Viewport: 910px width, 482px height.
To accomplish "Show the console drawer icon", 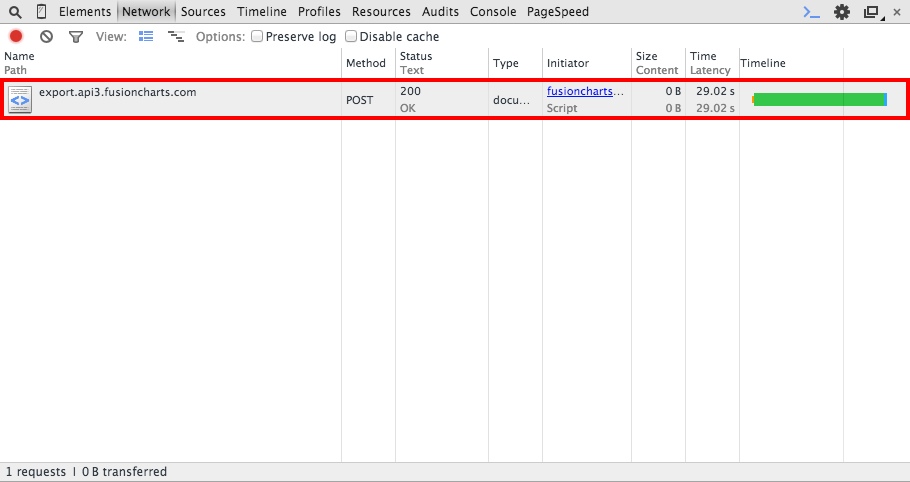I will (812, 12).
